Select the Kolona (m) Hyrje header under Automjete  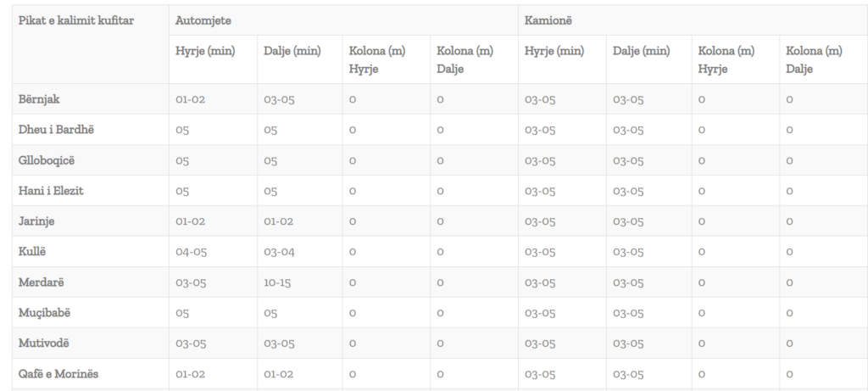tap(377, 59)
